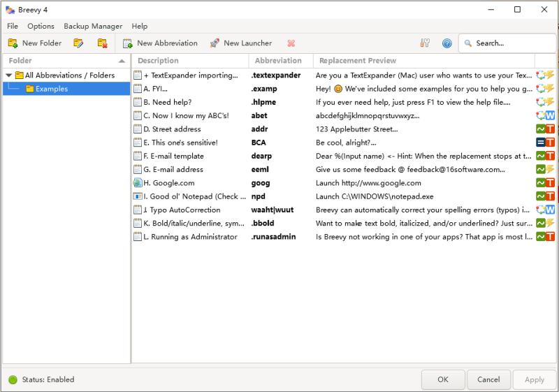The image size is (559, 392).
Task: Open the Options menu
Action: 41,26
